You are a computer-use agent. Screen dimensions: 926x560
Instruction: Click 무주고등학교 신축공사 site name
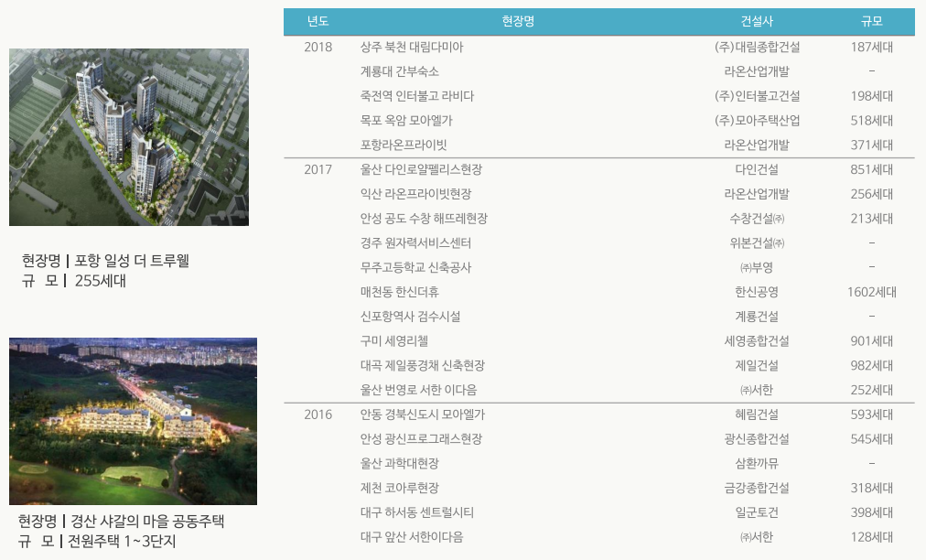[415, 267]
